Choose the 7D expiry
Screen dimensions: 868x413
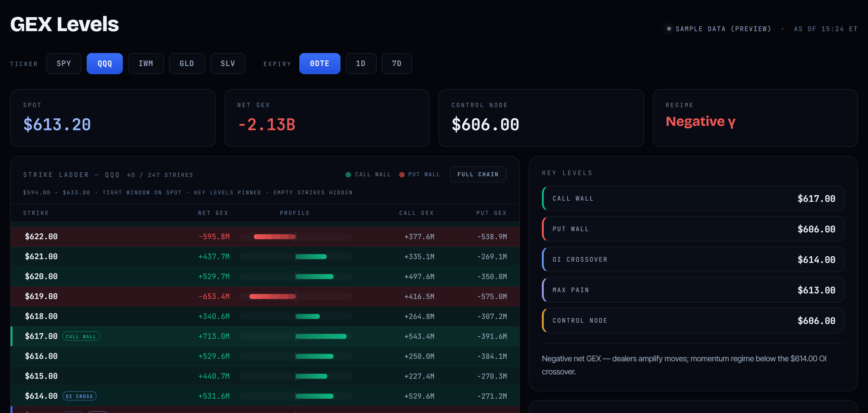[397, 63]
